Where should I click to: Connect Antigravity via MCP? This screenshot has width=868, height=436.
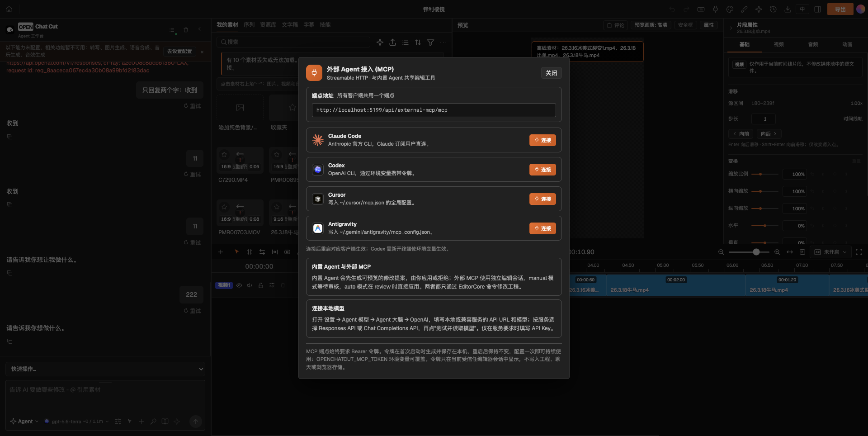(x=542, y=228)
